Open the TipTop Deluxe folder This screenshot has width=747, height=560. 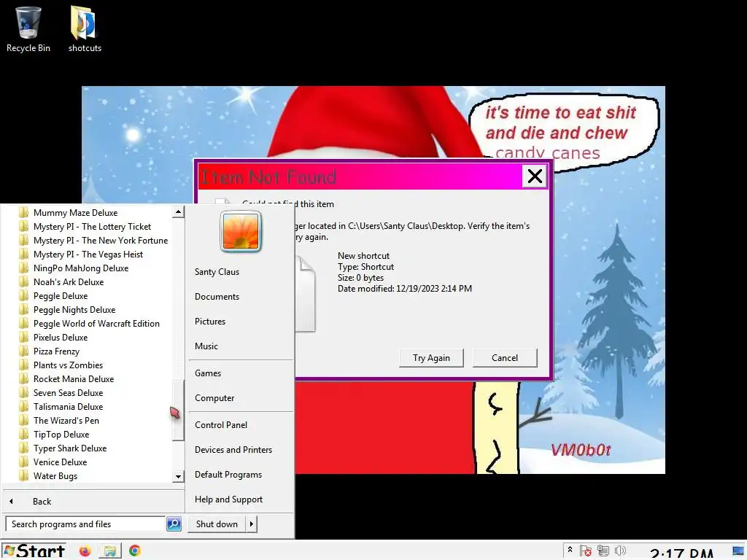[54, 434]
